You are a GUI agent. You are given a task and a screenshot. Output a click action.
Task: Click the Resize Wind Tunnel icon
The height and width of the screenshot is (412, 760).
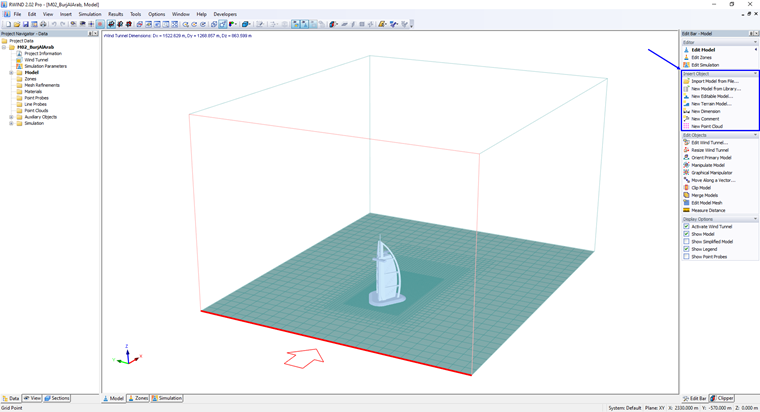click(686, 150)
